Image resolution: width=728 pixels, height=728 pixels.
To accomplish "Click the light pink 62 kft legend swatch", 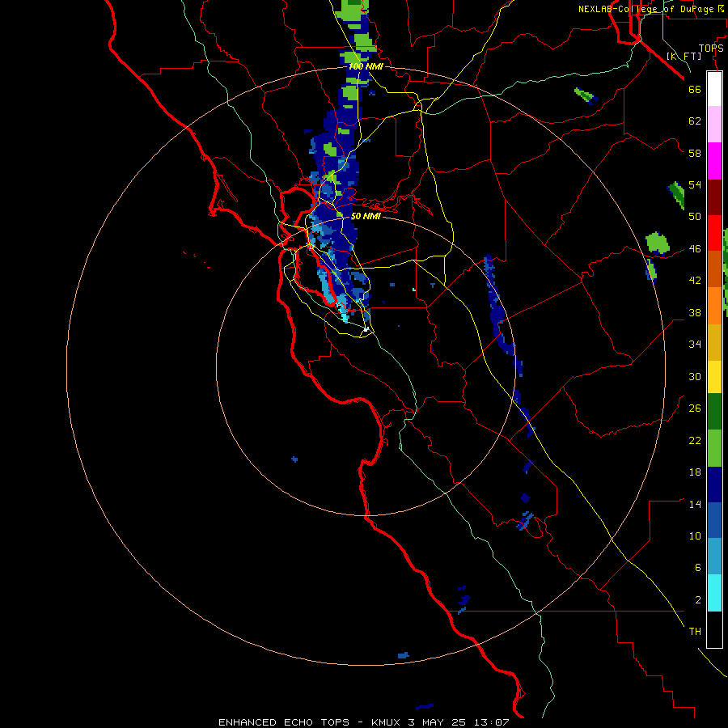I will coord(714,124).
